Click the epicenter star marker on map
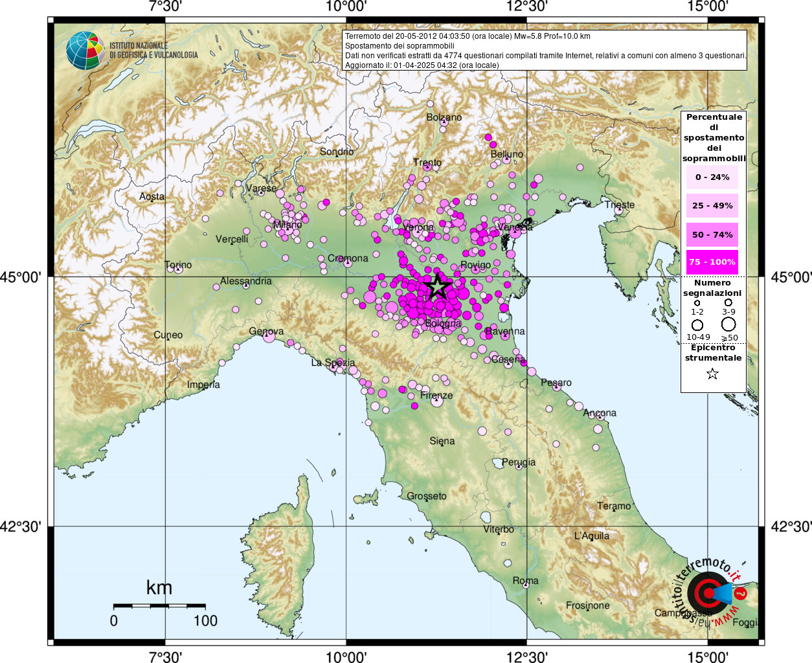 click(438, 286)
